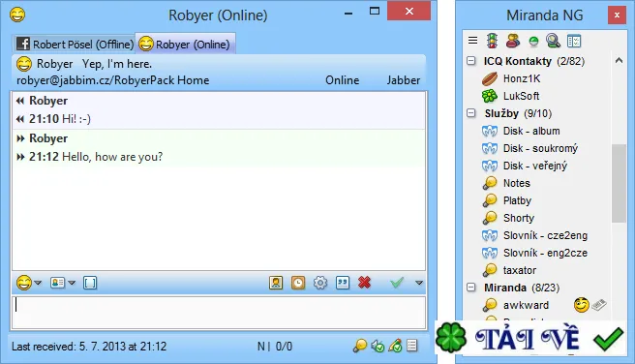635x364 pixels.
Task: Click the contact list scrollbar thumb
Action: pos(619,183)
